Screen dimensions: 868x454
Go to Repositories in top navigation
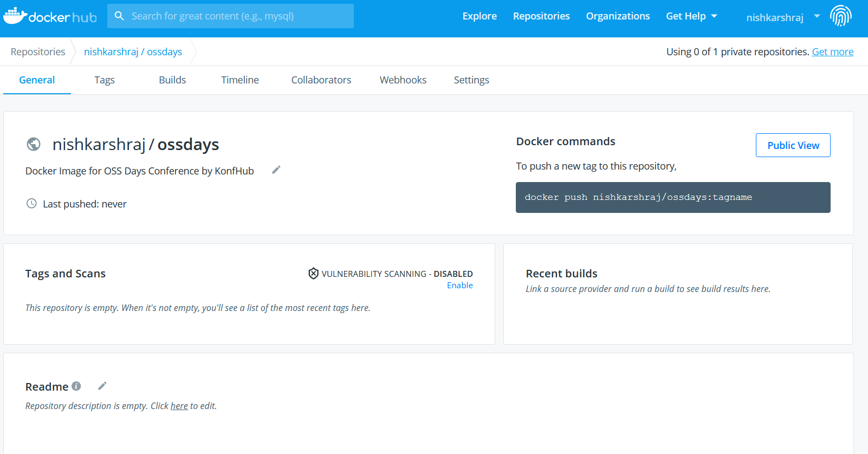pos(541,16)
